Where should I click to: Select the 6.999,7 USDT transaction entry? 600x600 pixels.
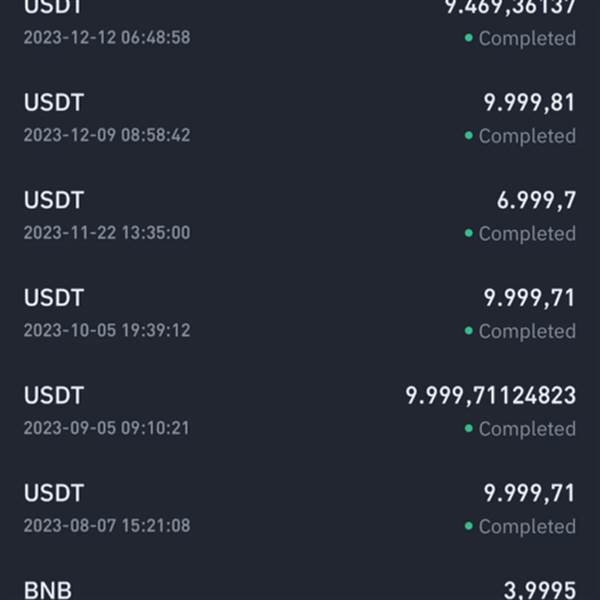(x=300, y=216)
